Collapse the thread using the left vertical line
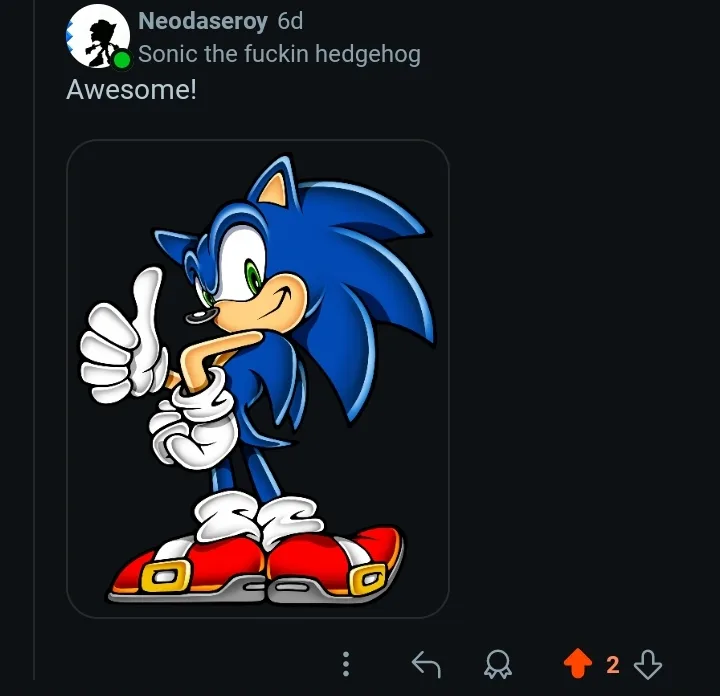This screenshot has height=696, width=720. (34, 340)
